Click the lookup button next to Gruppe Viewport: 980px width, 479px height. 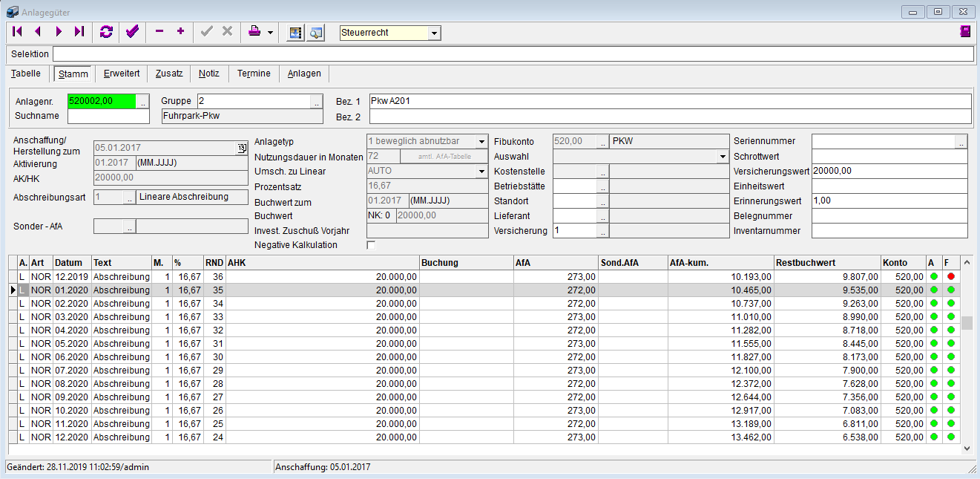tap(317, 102)
